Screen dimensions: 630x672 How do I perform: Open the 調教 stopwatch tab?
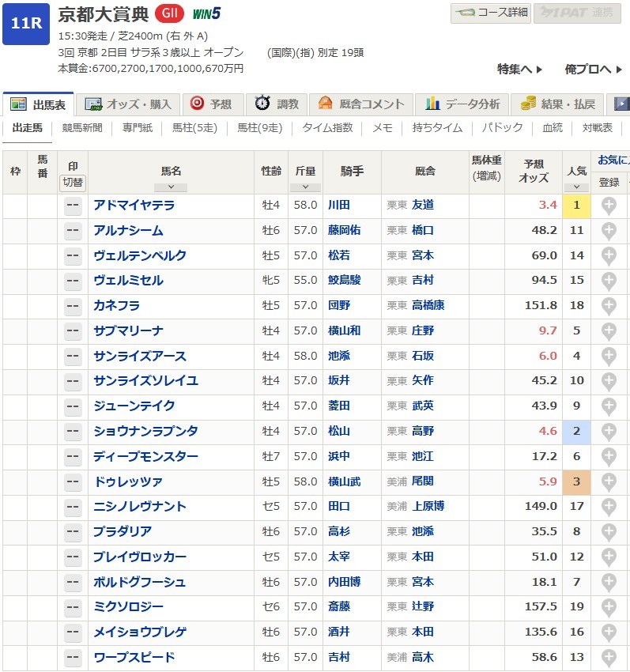pos(277,104)
